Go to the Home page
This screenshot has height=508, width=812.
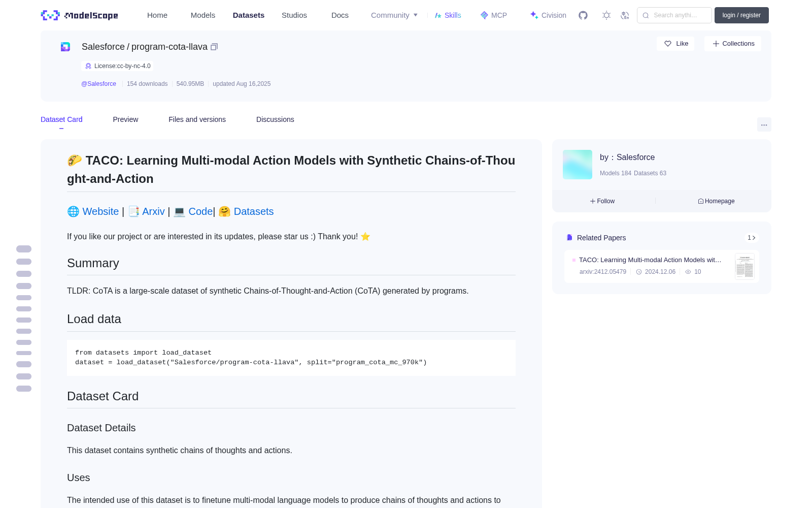click(157, 15)
